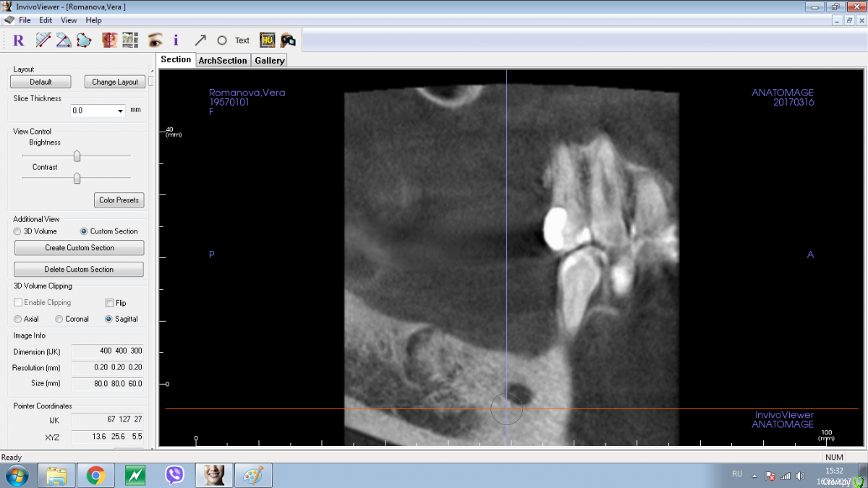This screenshot has height=488, width=868.
Task: Open the File menu
Action: coord(25,20)
